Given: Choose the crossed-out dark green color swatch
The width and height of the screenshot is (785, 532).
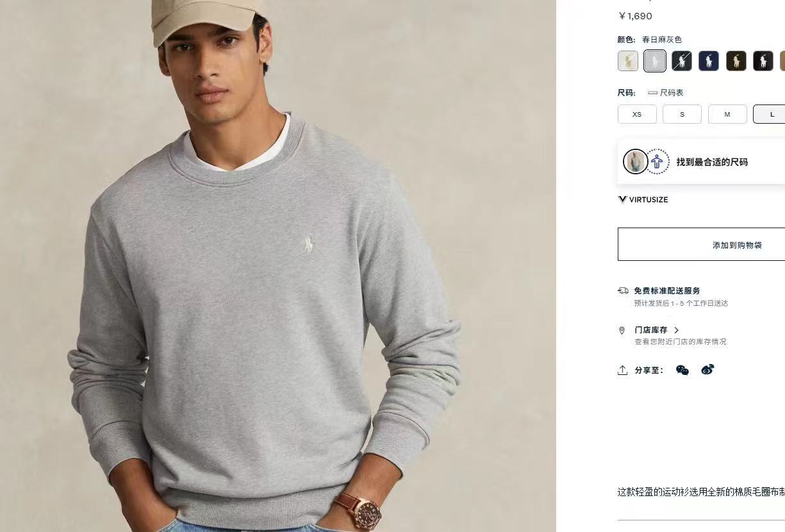Looking at the screenshot, I should click(682, 61).
